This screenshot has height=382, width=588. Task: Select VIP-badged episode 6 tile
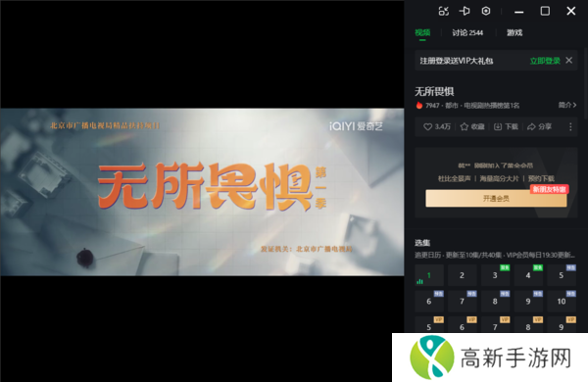point(462,324)
